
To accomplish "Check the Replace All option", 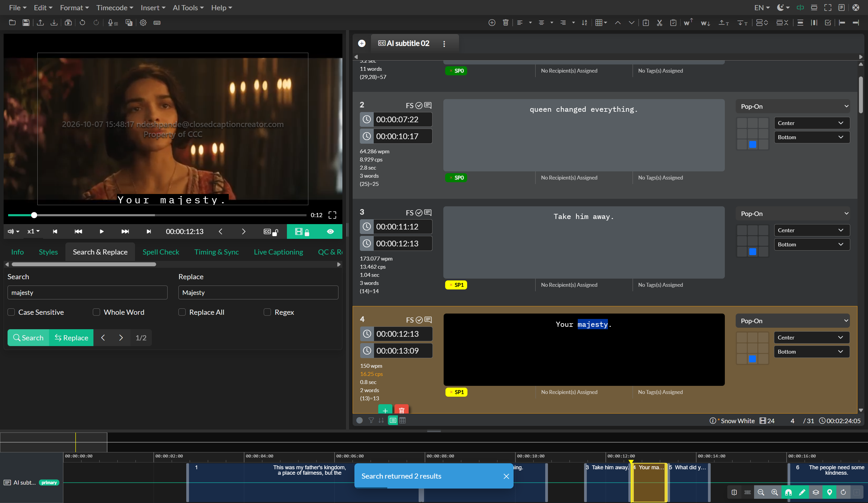I will click(x=182, y=312).
